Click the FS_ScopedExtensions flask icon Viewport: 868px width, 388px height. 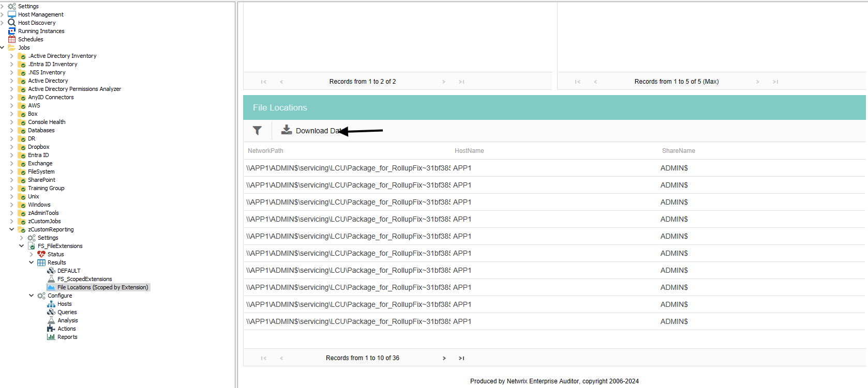pos(51,279)
